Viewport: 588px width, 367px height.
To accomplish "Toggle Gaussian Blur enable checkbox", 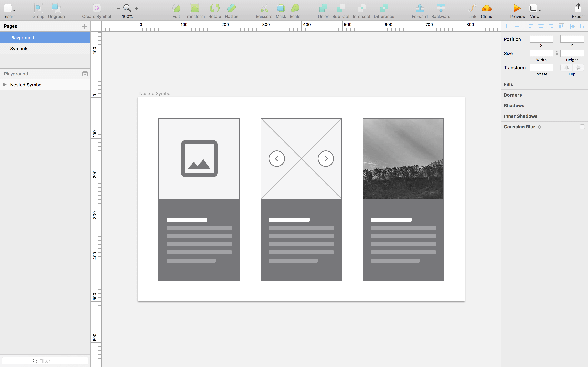I will [x=582, y=127].
